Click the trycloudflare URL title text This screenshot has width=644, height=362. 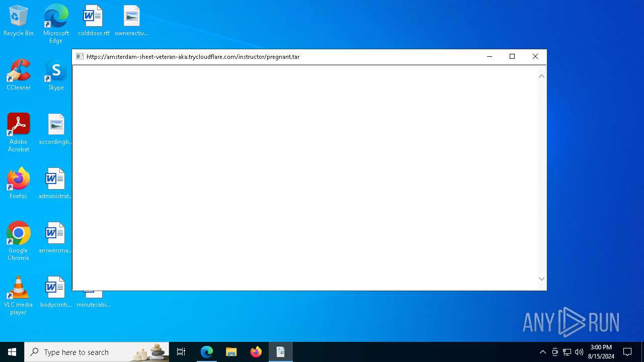click(x=193, y=57)
